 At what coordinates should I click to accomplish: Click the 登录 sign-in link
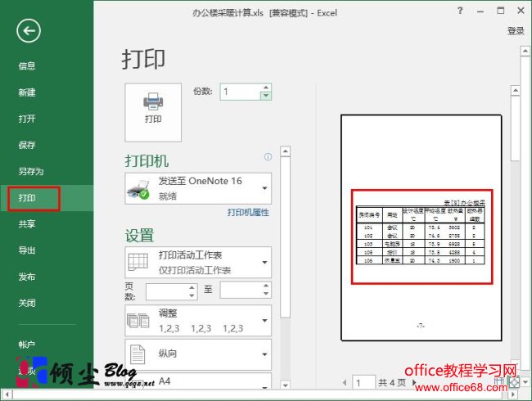(x=516, y=31)
